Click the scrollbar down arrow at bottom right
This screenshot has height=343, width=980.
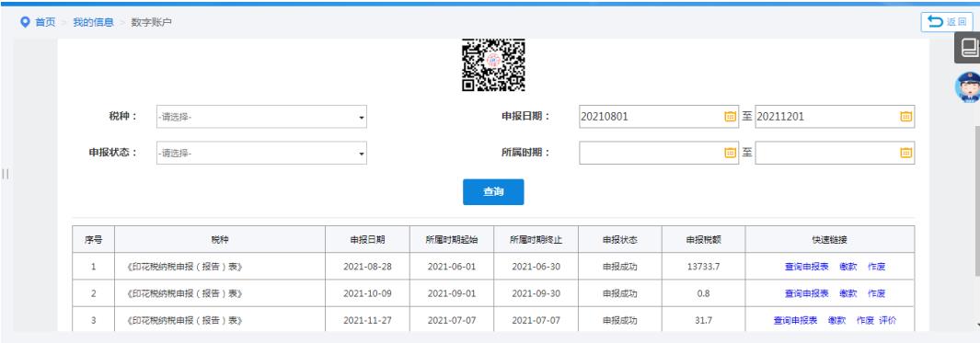977,325
